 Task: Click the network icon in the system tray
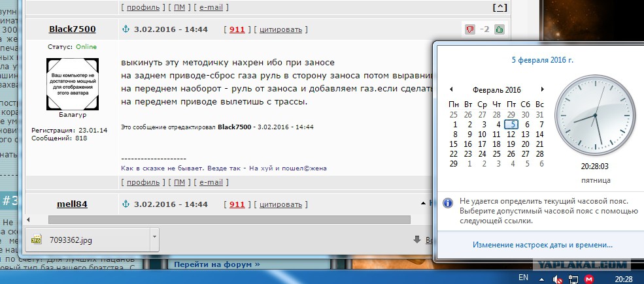[x=572, y=279]
